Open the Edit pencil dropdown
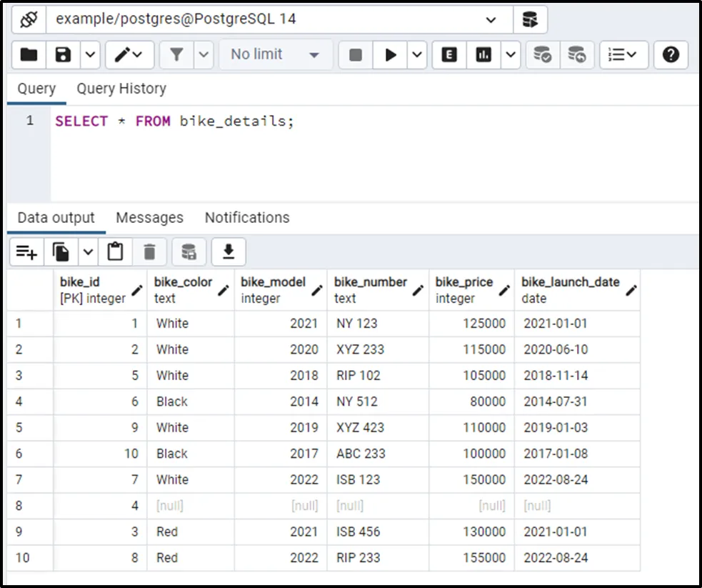The height and width of the screenshot is (588, 702). (129, 55)
